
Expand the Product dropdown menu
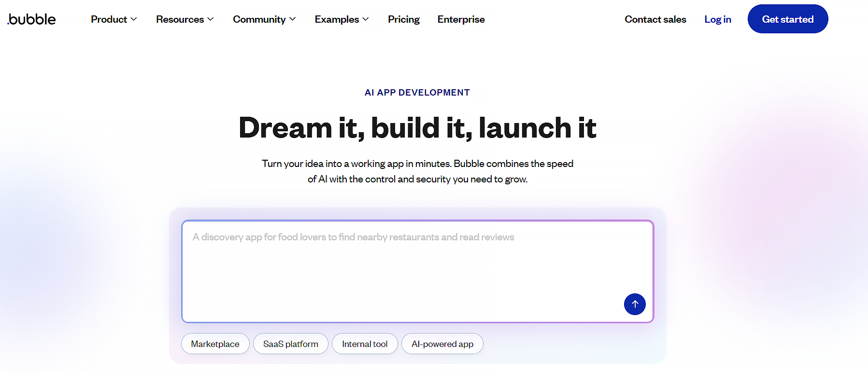tap(114, 19)
